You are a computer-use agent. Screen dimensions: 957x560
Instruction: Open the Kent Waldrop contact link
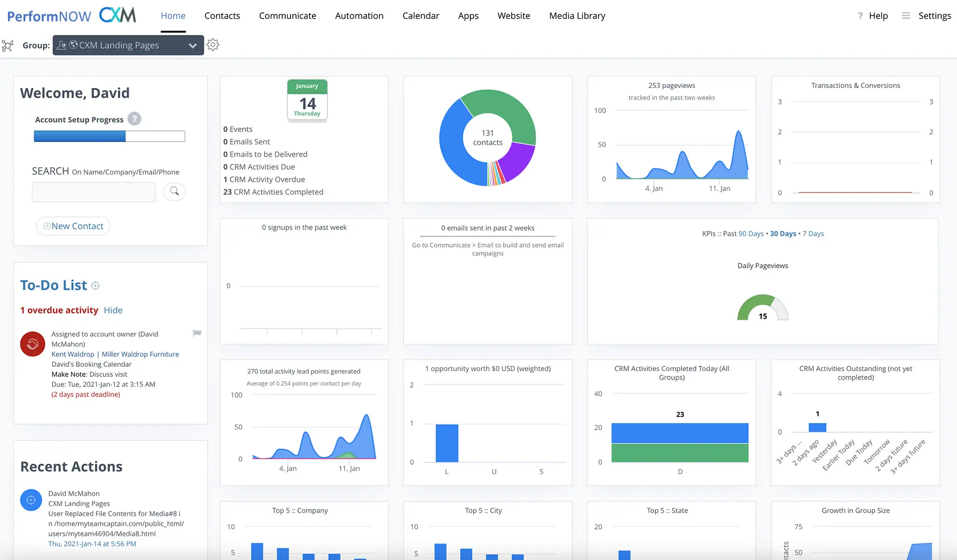click(72, 354)
